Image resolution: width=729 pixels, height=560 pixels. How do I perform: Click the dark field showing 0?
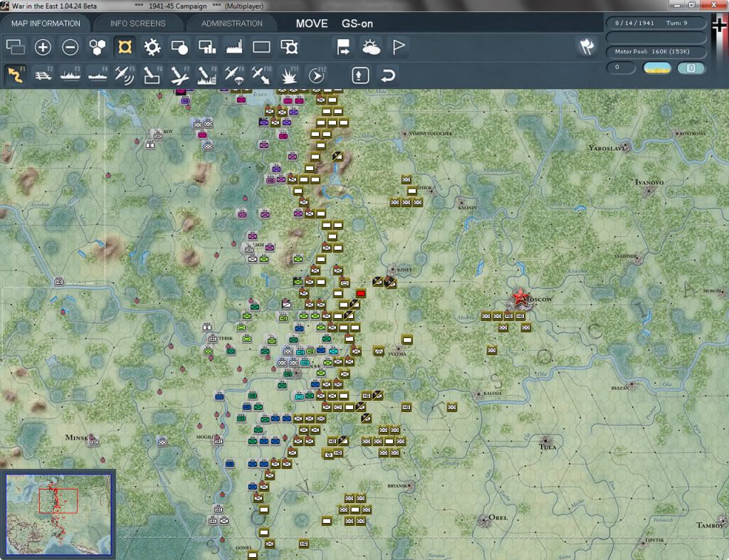coord(621,68)
